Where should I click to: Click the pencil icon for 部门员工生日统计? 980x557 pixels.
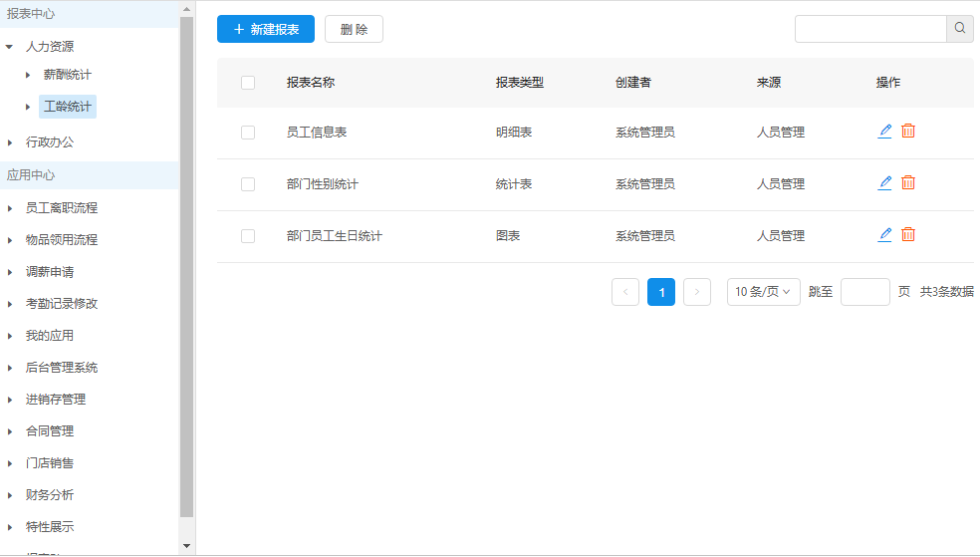884,235
